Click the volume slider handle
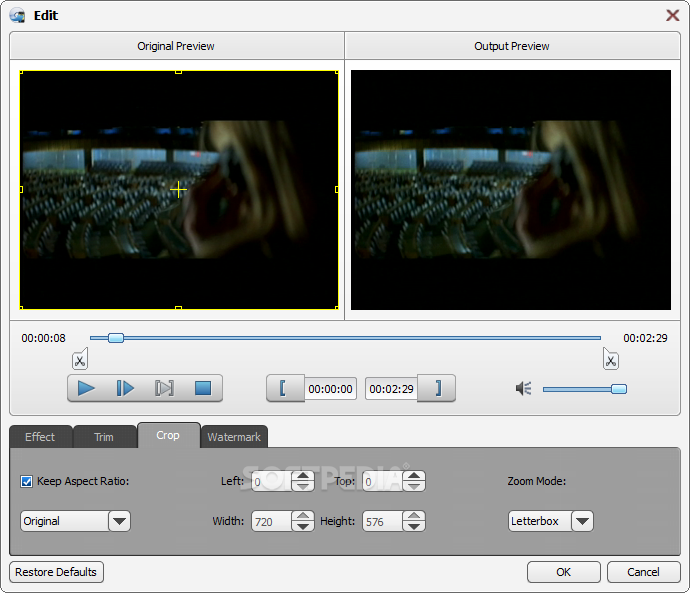The height and width of the screenshot is (593, 690). click(619, 389)
